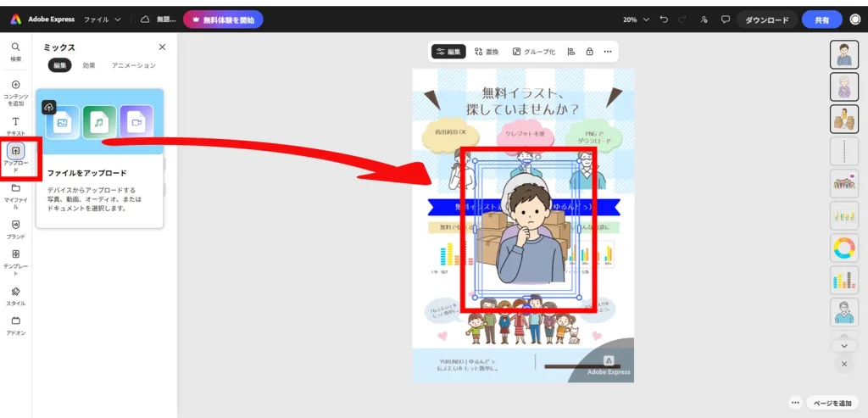Click the blue Share button
868x418 pixels.
822,20
